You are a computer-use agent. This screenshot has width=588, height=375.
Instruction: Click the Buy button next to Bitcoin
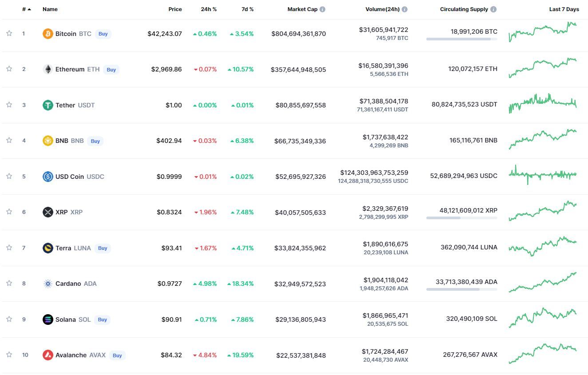tap(103, 34)
